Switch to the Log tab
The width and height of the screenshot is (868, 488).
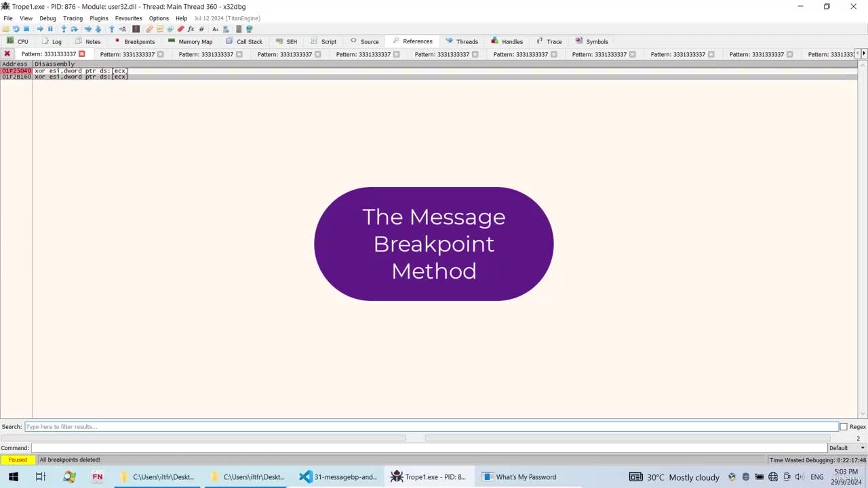tap(52, 41)
